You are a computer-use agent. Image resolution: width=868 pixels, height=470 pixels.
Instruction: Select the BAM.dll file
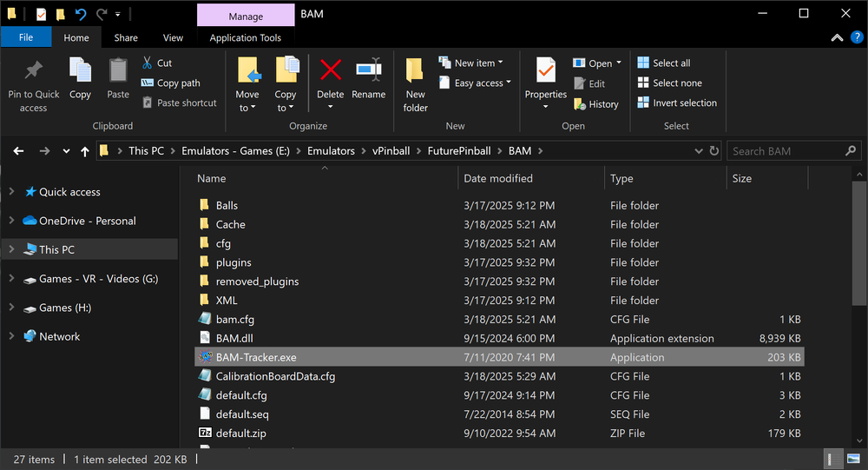pyautogui.click(x=234, y=338)
